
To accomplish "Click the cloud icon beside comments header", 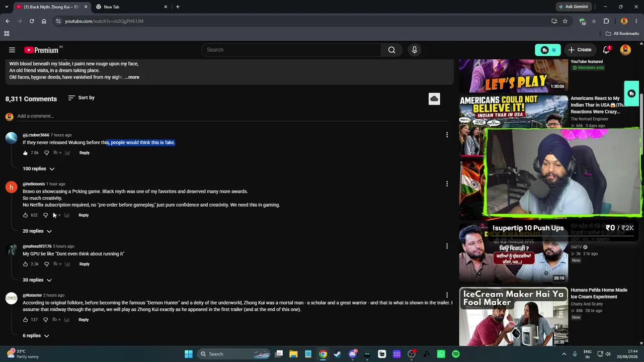I will click(434, 99).
